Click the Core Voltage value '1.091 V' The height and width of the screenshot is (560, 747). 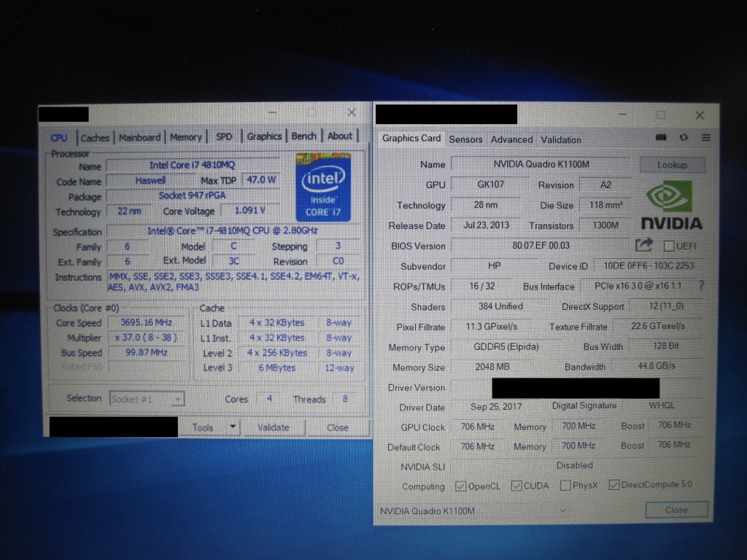pos(249,211)
